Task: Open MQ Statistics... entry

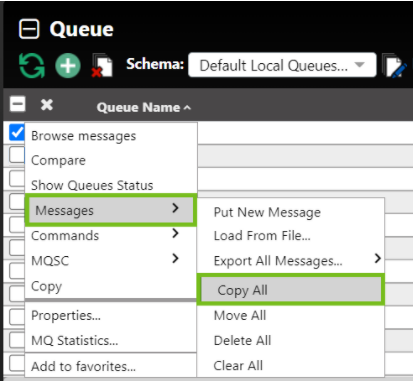Action: 111,341
